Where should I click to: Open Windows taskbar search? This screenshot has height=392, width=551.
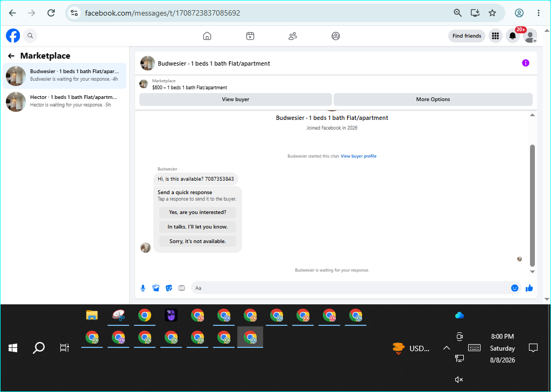point(39,348)
